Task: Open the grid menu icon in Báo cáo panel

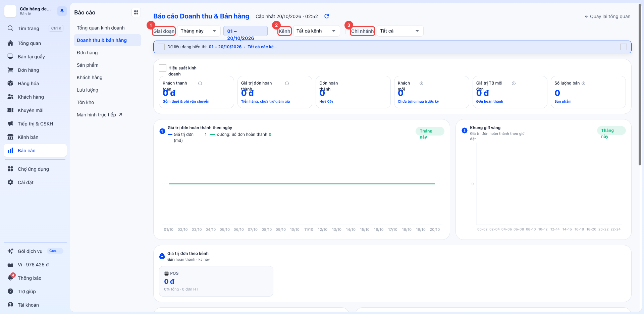Action: [x=136, y=12]
